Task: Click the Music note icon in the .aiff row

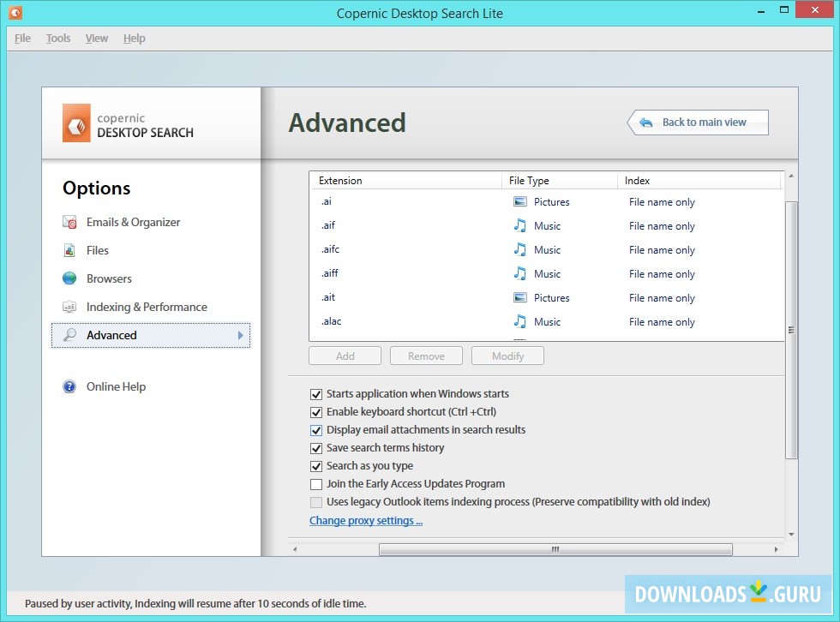Action: tap(519, 273)
